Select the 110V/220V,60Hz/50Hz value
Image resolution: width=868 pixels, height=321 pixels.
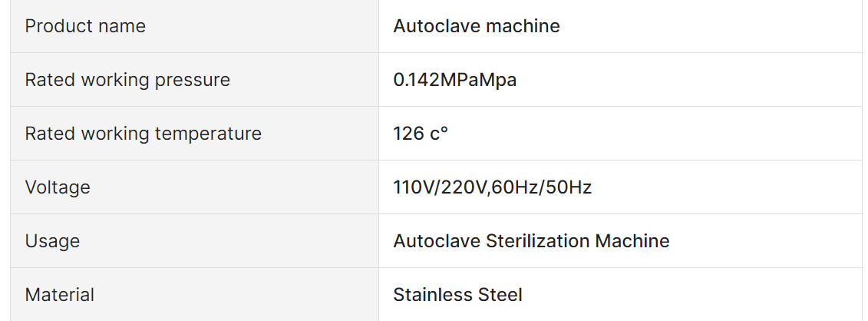coord(492,187)
